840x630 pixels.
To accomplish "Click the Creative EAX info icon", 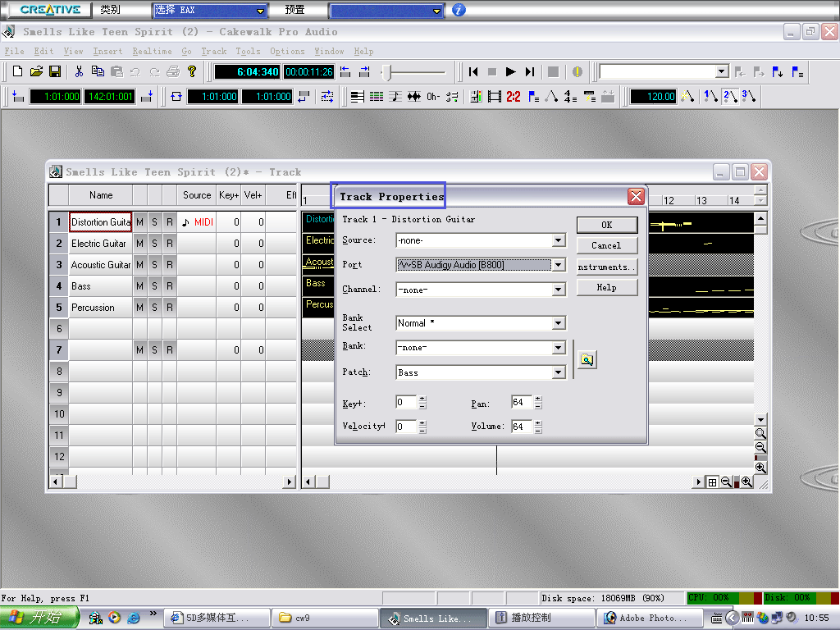I will coord(459,10).
